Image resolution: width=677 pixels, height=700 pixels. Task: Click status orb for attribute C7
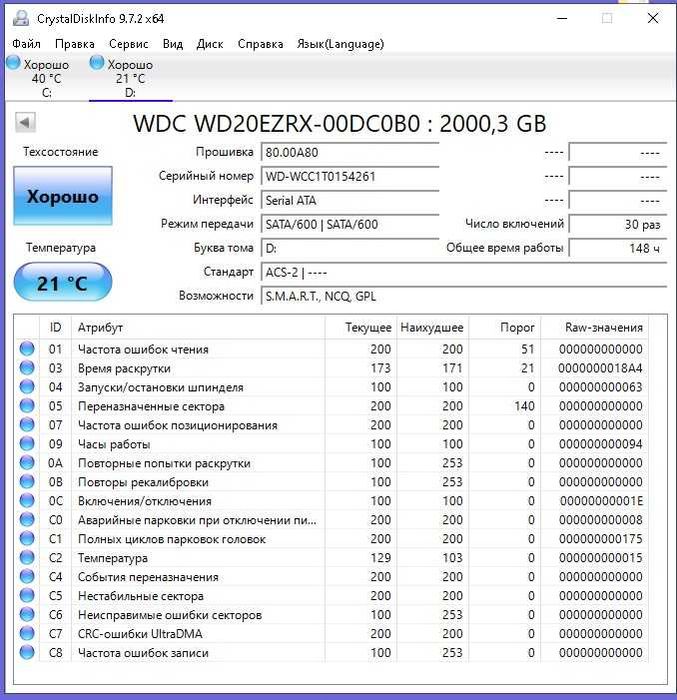pyautogui.click(x=27, y=633)
